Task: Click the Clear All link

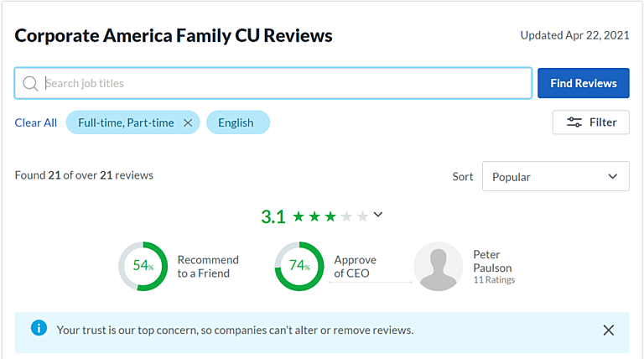Action: point(36,122)
